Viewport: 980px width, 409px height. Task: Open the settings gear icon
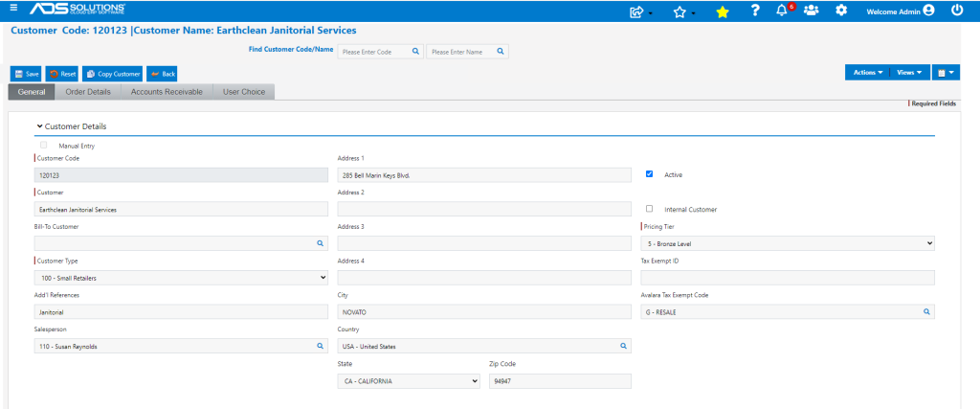(x=841, y=10)
